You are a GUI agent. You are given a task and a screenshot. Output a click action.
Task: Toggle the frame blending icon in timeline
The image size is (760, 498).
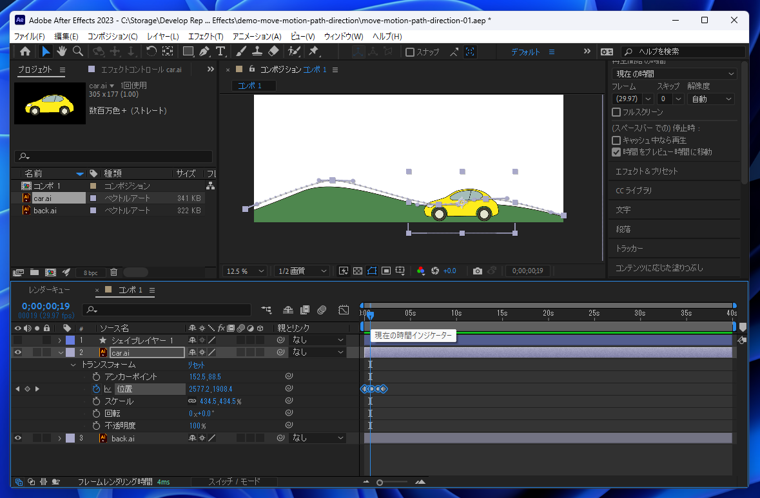(x=305, y=310)
